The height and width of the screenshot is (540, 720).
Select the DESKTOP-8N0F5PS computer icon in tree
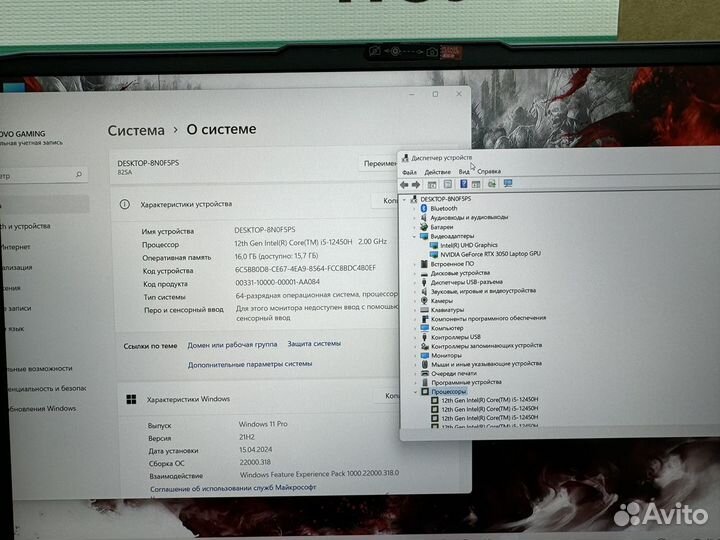pos(414,199)
